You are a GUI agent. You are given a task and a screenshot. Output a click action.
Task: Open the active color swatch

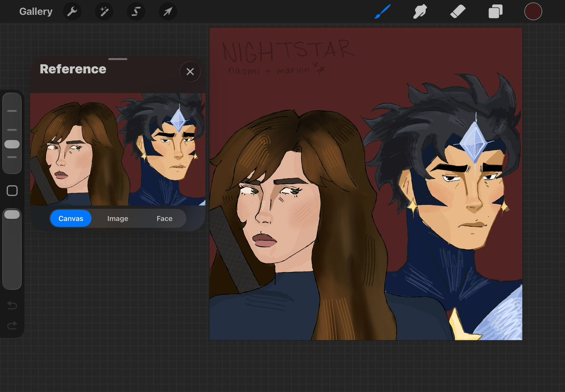coord(533,11)
